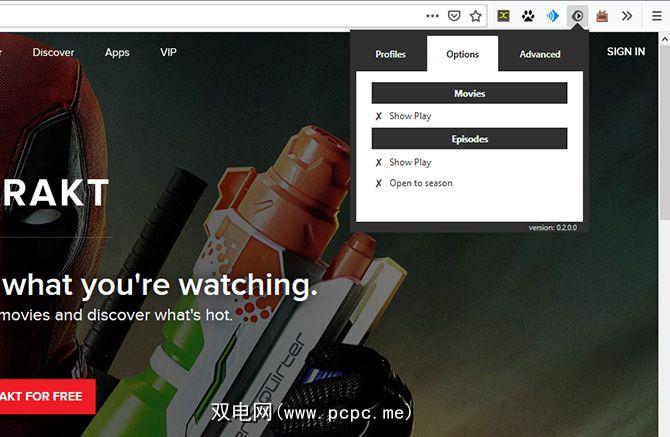Open the page actions three-dots menu
The width and height of the screenshot is (670, 437).
pos(432,16)
